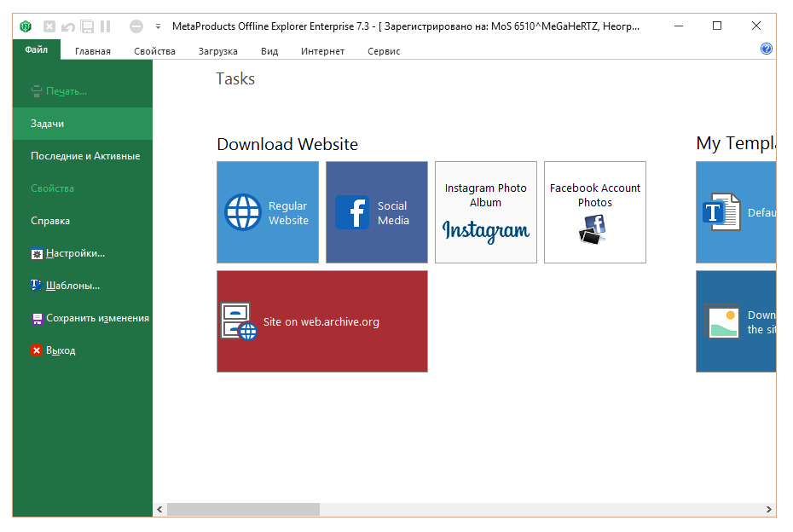The width and height of the screenshot is (793, 532).
Task: Select the Instagram Photo Album tile
Action: (486, 212)
